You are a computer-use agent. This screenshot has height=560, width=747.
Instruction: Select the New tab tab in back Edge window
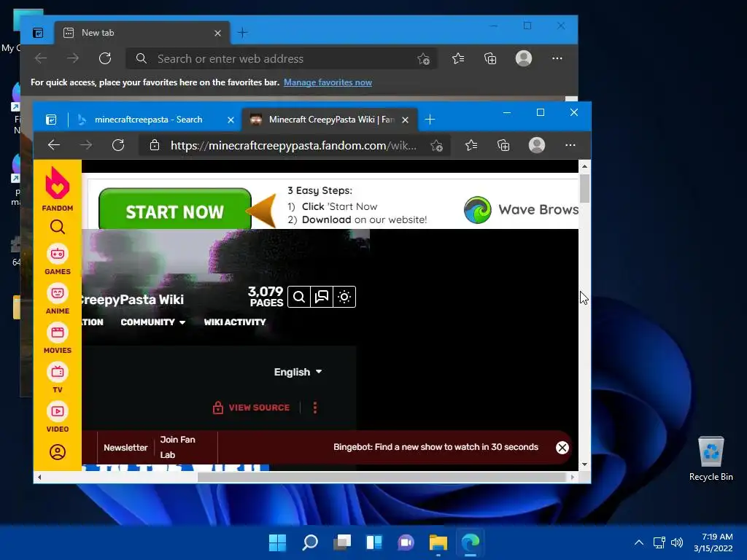coord(142,33)
